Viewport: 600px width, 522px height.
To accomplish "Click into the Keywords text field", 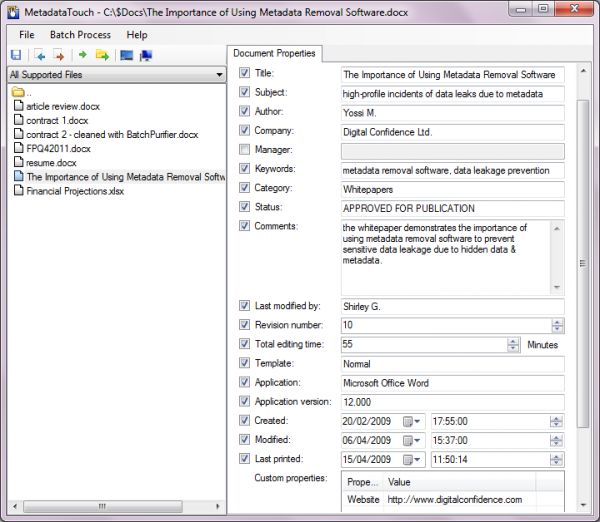I will coord(452,170).
